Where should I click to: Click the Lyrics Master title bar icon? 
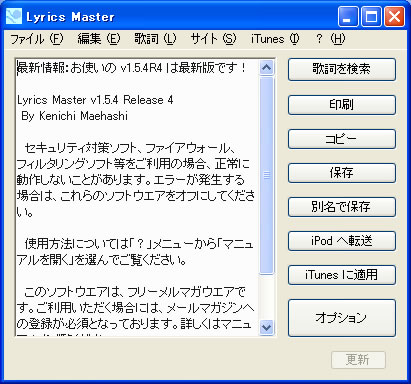[14, 17]
